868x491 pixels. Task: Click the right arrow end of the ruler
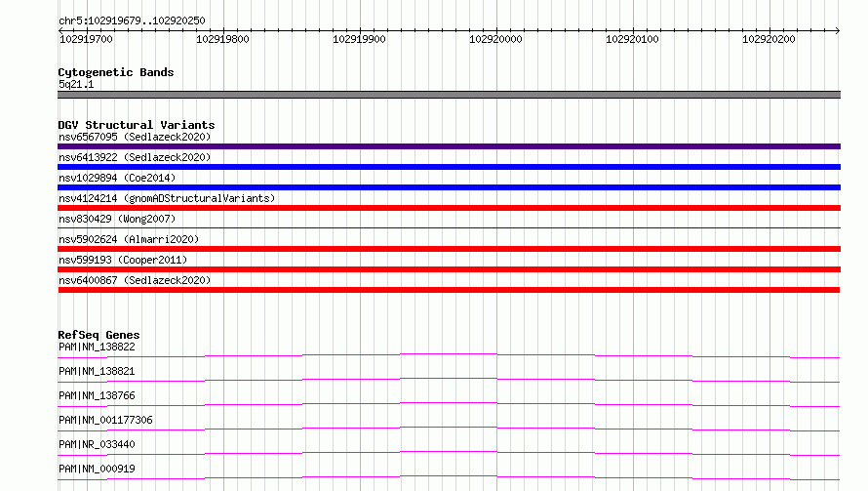[x=838, y=30]
